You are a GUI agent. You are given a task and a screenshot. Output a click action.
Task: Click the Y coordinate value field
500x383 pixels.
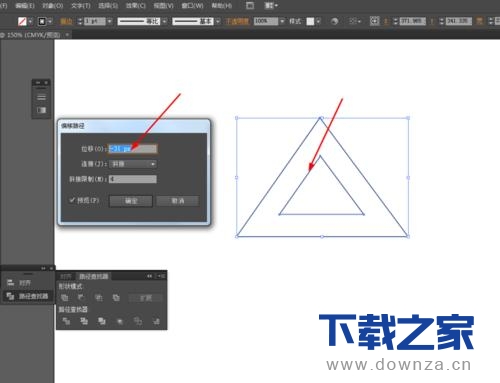(x=459, y=22)
